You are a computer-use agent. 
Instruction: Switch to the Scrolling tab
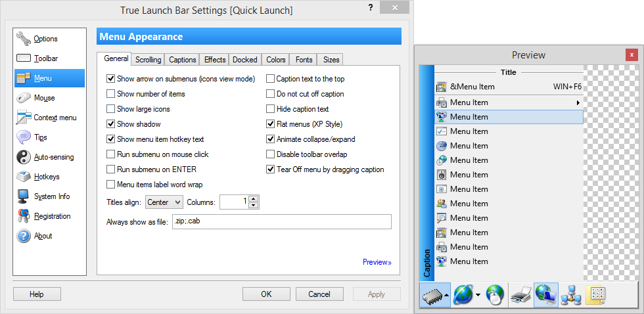click(x=149, y=60)
